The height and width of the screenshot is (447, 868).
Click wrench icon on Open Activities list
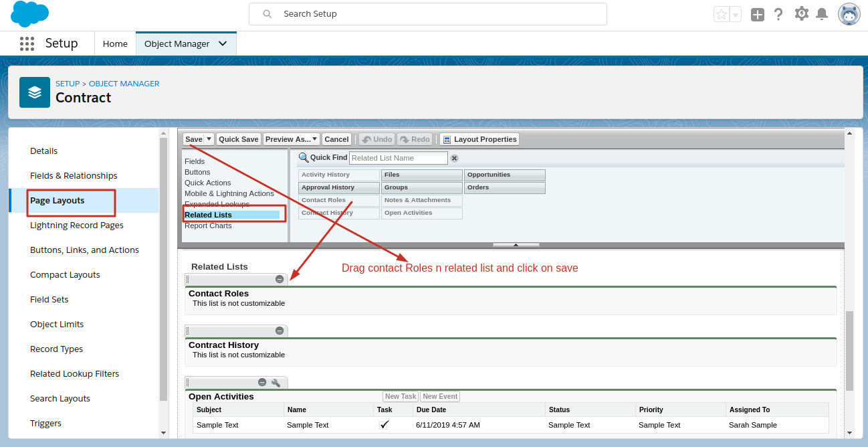(x=276, y=383)
